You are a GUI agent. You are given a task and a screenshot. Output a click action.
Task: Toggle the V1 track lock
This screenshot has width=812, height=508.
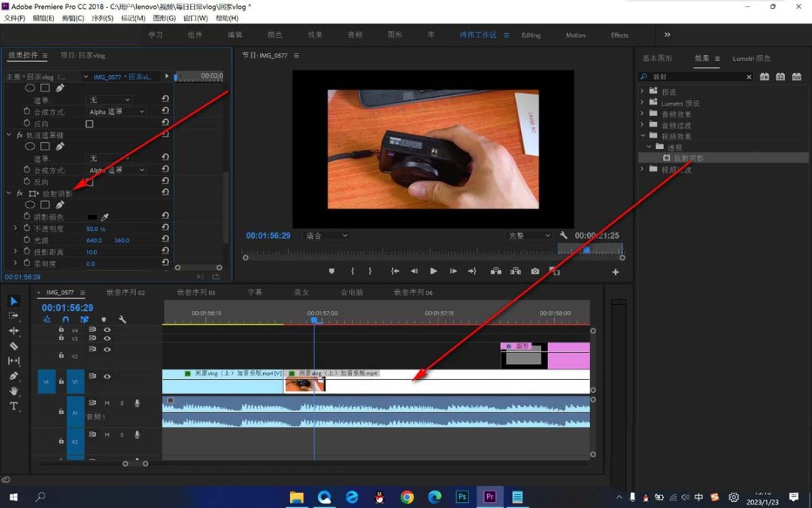point(61,382)
